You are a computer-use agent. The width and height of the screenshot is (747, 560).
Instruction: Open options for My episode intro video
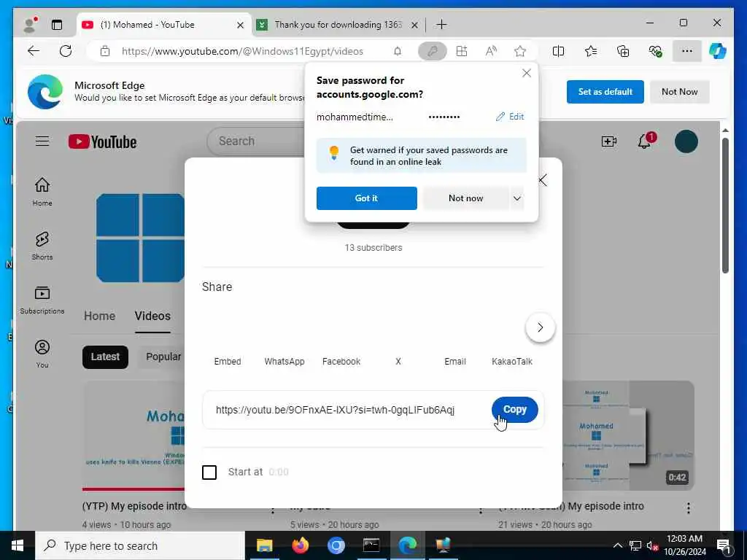pyautogui.click(x=689, y=508)
